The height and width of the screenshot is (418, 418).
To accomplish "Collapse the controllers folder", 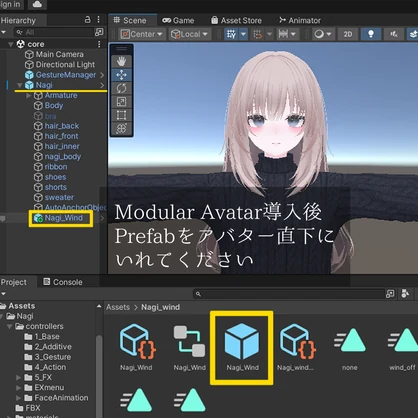I will (x=10, y=326).
